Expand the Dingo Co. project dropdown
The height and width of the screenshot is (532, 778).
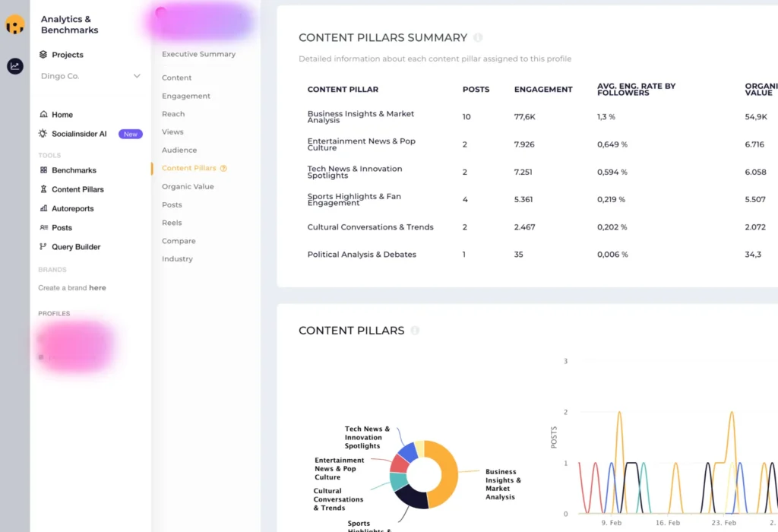click(x=137, y=76)
